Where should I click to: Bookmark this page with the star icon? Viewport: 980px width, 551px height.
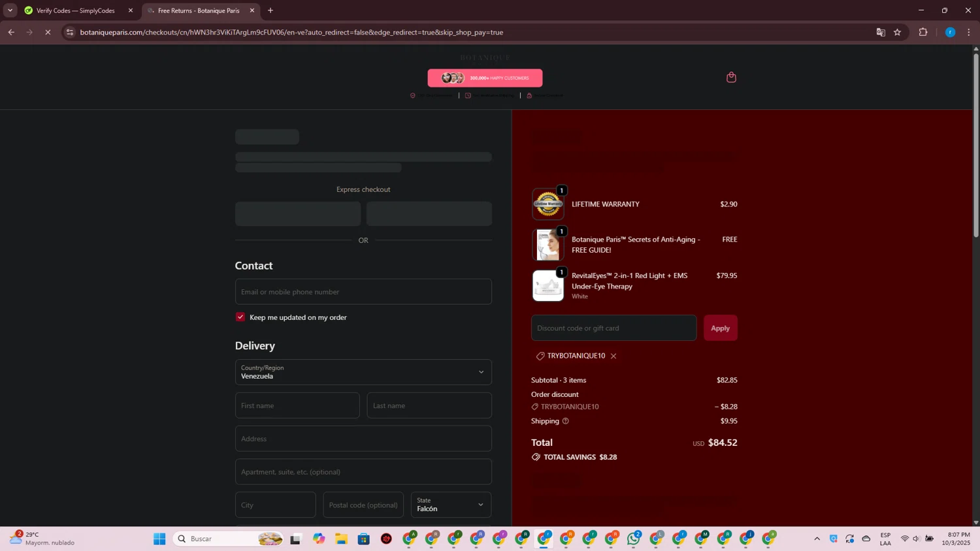898,32
